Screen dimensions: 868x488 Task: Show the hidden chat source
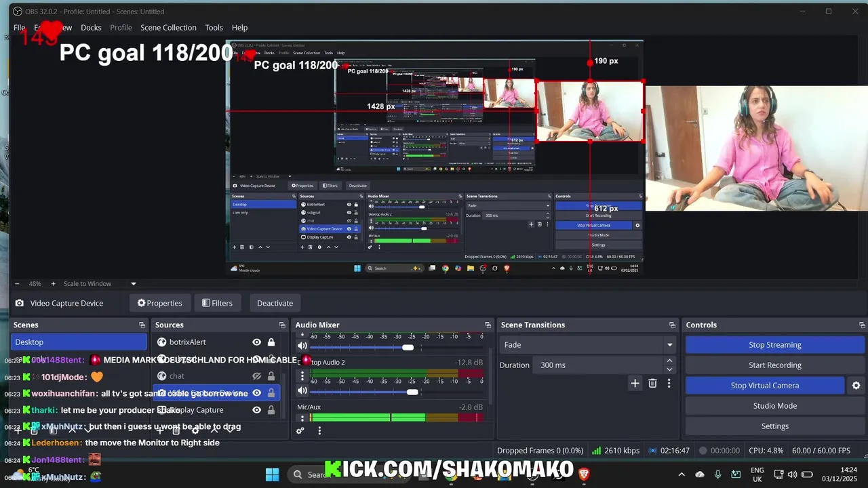(256, 376)
